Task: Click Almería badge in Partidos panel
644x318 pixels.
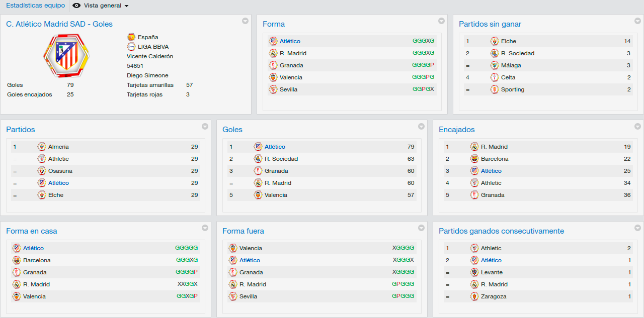Action: coord(42,147)
